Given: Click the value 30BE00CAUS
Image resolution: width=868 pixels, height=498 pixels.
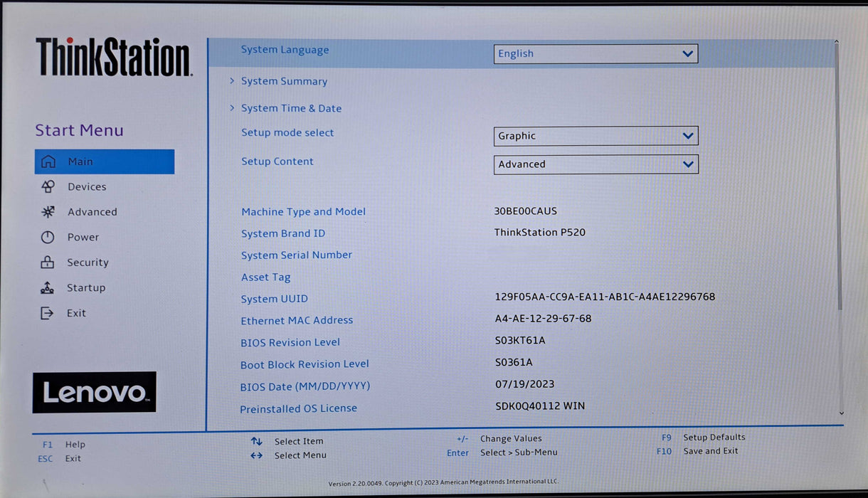Looking at the screenshot, I should pyautogui.click(x=526, y=211).
